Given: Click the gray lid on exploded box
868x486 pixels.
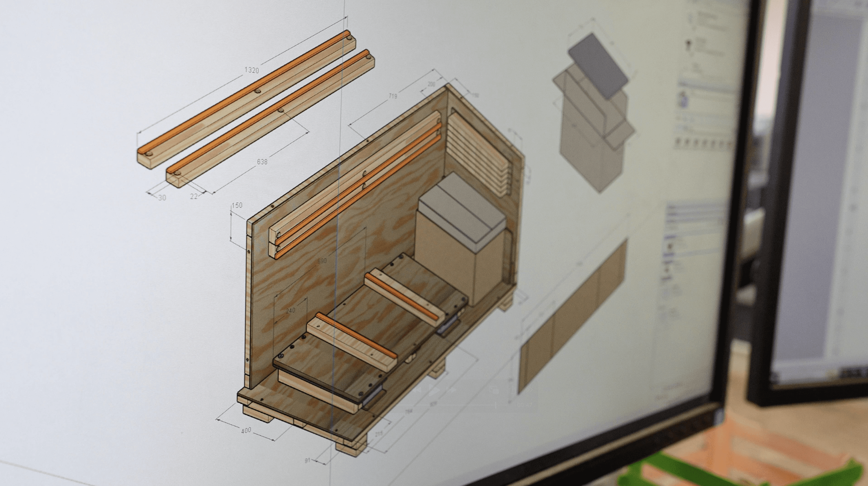Looking at the screenshot, I should [598, 66].
